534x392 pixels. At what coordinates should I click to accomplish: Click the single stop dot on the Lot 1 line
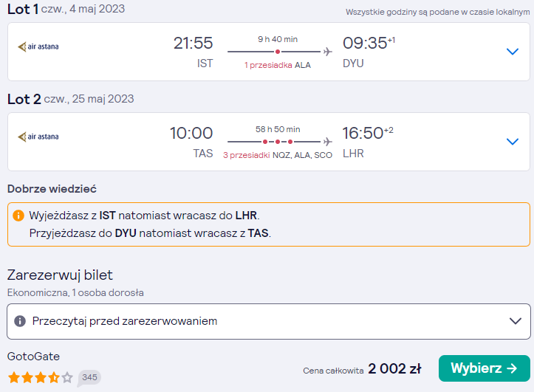(x=278, y=52)
